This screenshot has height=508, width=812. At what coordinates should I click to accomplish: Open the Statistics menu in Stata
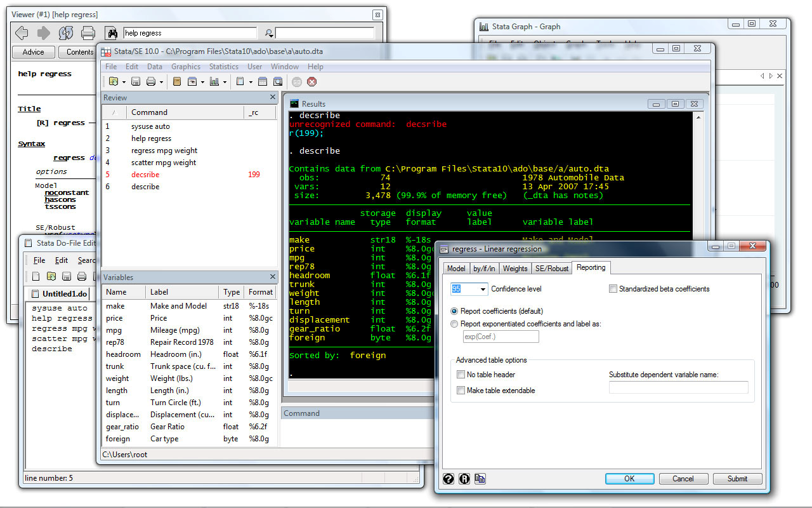click(x=223, y=66)
